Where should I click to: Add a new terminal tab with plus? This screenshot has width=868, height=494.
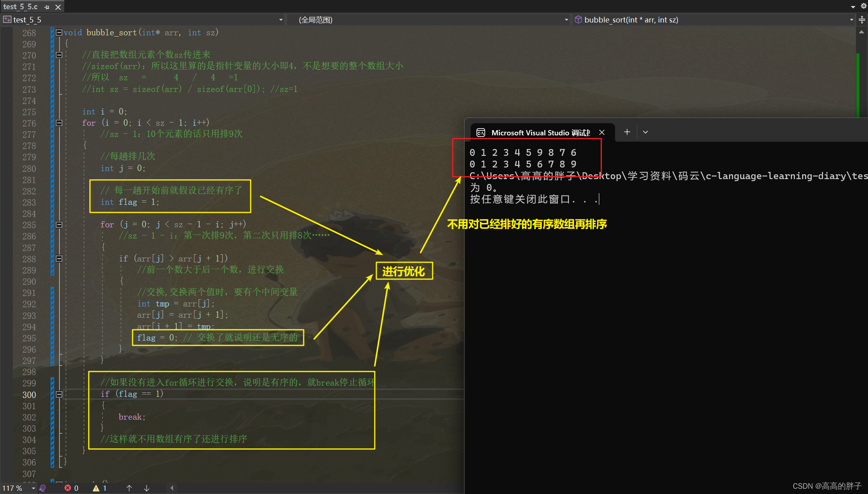627,132
